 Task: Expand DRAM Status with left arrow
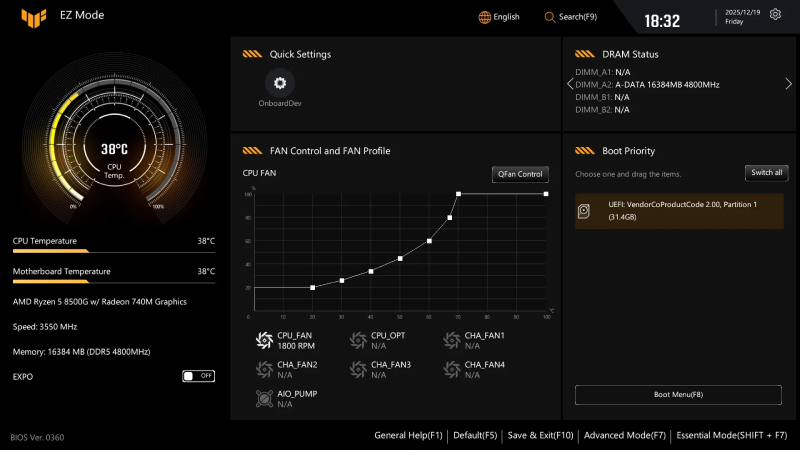[569, 85]
